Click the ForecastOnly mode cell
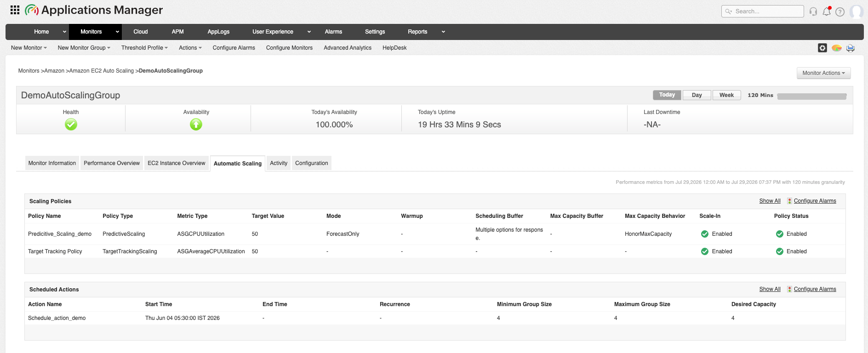Screen dimensions: 868x353 (343, 234)
